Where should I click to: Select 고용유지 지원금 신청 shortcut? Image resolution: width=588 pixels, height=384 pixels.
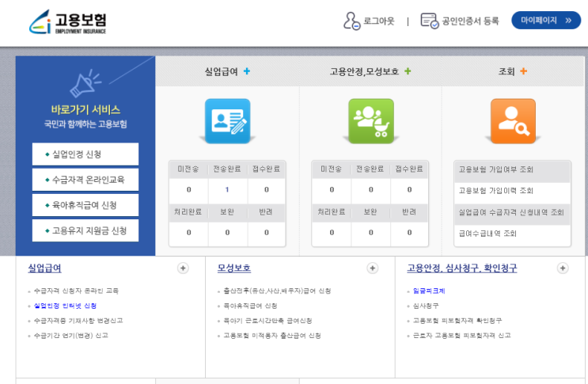[x=85, y=230]
